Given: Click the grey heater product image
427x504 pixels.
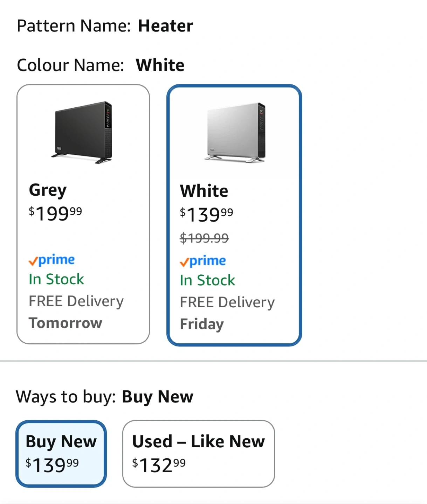Looking at the screenshot, I should tap(83, 132).
